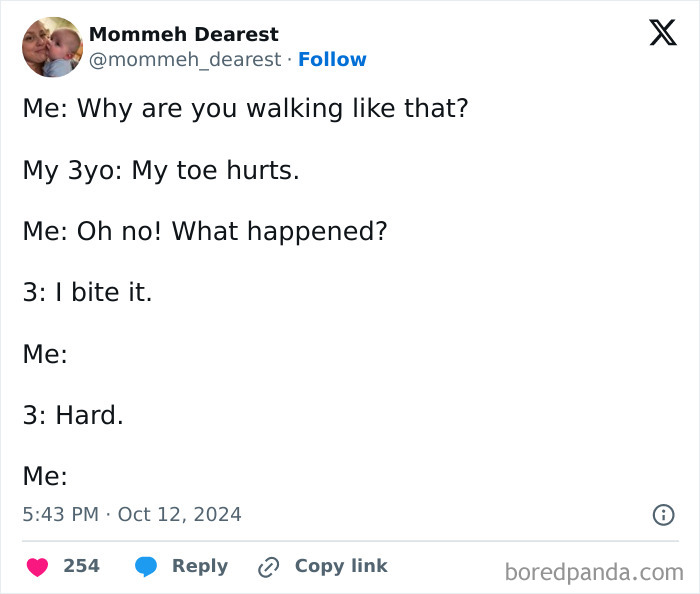Click the final "Me:" line above the timestamp
The width and height of the screenshot is (700, 594).
click(45, 476)
